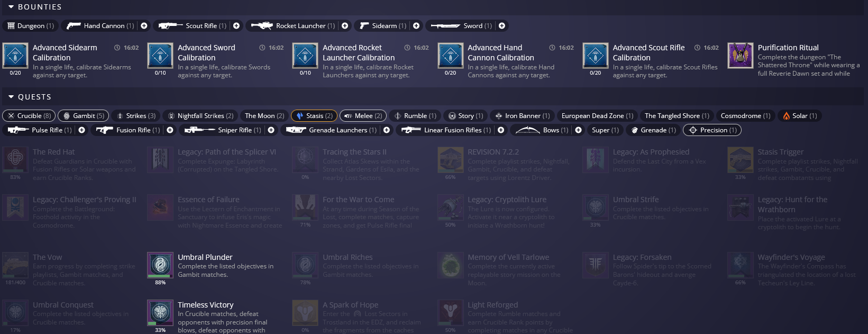Open The Red Hat quest icon
This screenshot has height=334, width=868.
[x=15, y=160]
